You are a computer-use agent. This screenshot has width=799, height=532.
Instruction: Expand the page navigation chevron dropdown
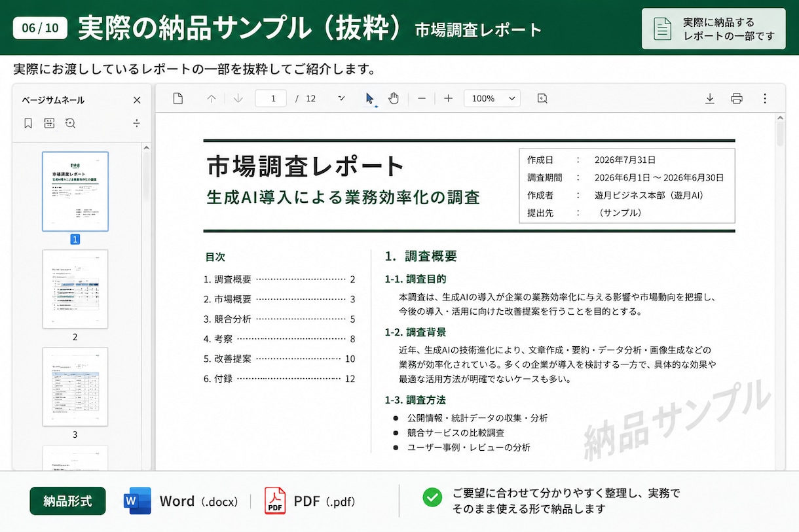pyautogui.click(x=341, y=98)
